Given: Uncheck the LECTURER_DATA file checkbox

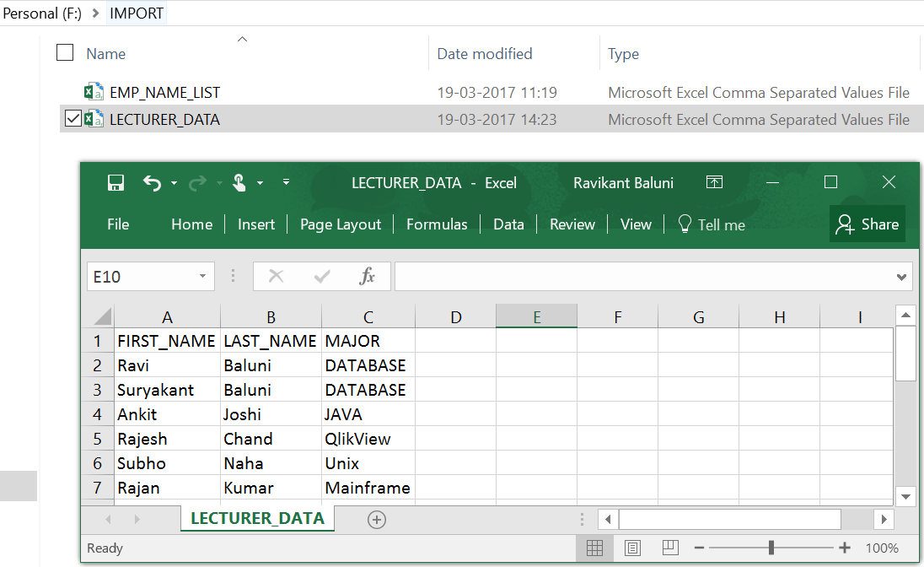Looking at the screenshot, I should [x=73, y=119].
